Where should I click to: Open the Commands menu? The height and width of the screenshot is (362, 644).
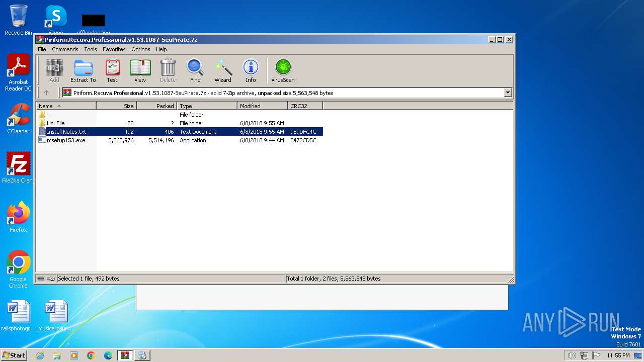[65, 49]
